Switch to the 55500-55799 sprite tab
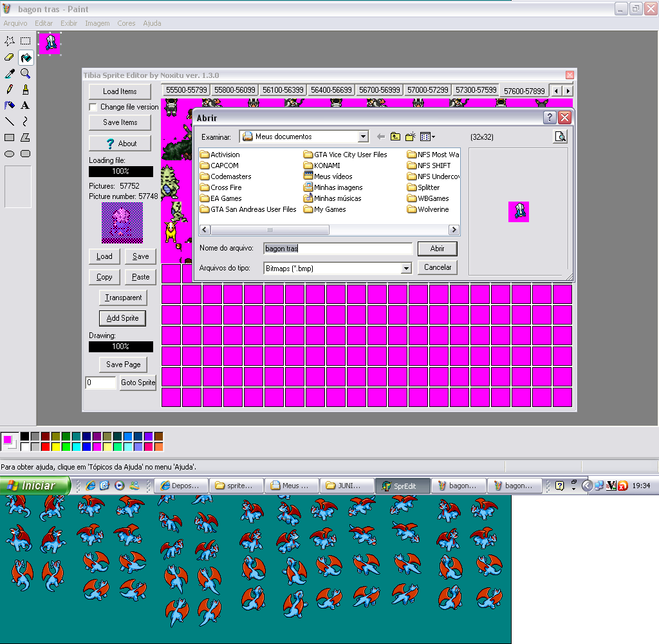659x644 pixels. 186,90
